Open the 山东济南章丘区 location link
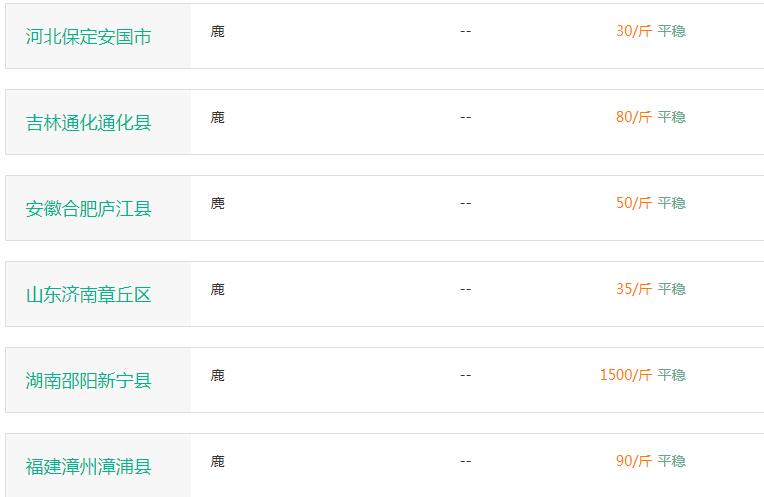764x497 pixels. click(x=88, y=295)
